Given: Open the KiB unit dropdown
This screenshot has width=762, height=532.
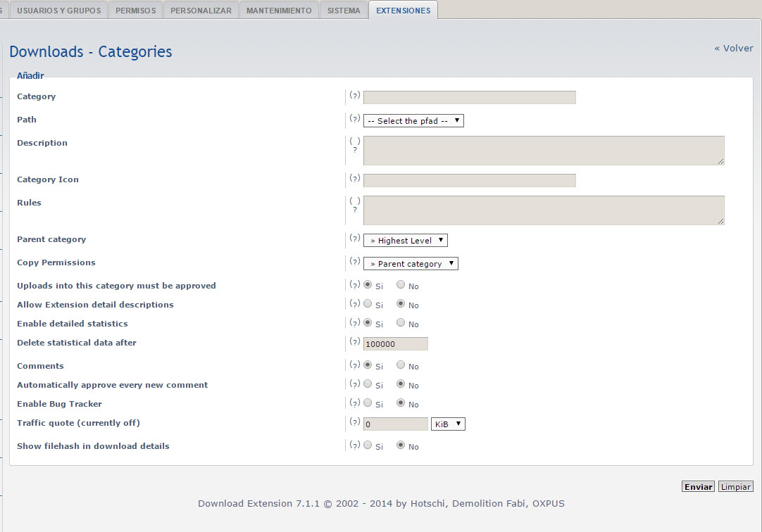Looking at the screenshot, I should tap(448, 424).
